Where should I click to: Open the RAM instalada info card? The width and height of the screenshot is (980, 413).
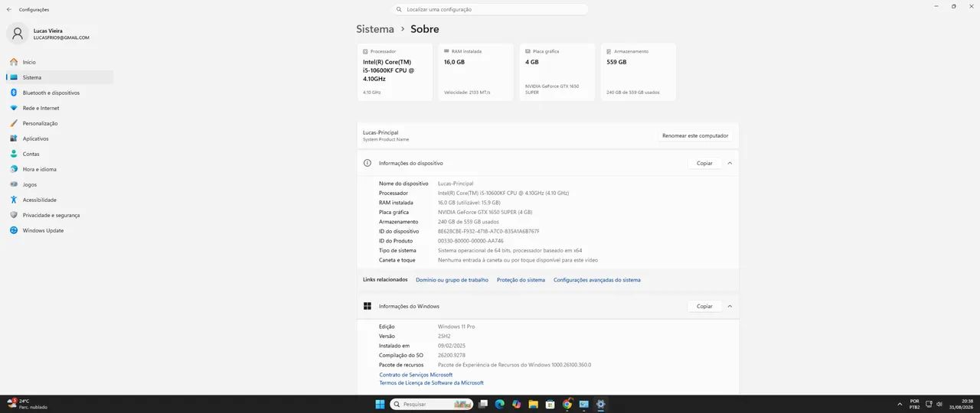click(476, 72)
